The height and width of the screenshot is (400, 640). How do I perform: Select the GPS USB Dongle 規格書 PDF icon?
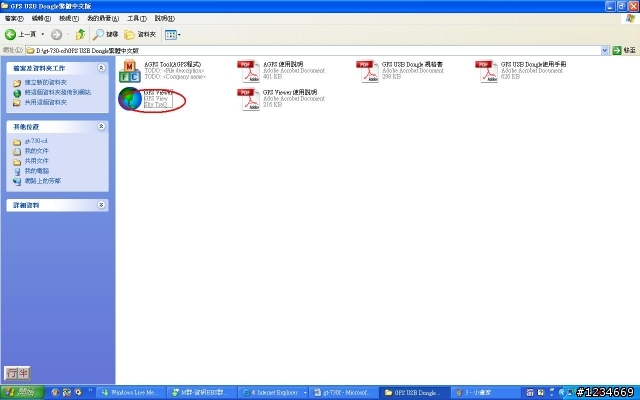pyautogui.click(x=367, y=71)
